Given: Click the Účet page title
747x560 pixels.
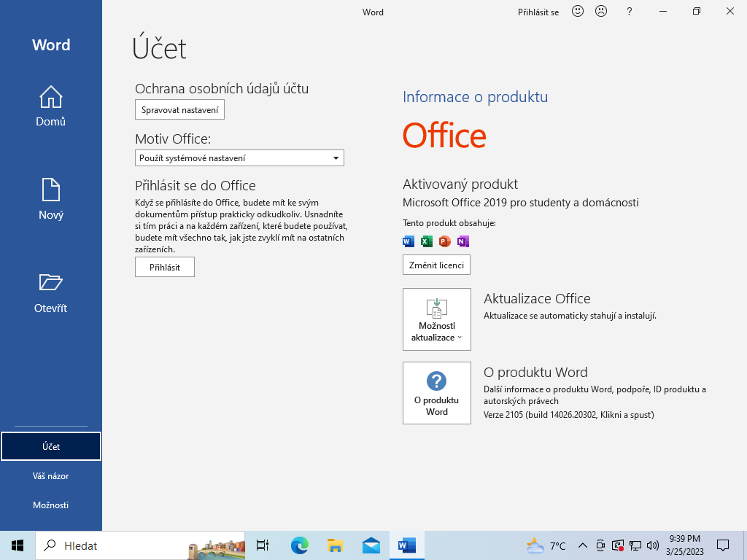Looking at the screenshot, I should tap(159, 47).
